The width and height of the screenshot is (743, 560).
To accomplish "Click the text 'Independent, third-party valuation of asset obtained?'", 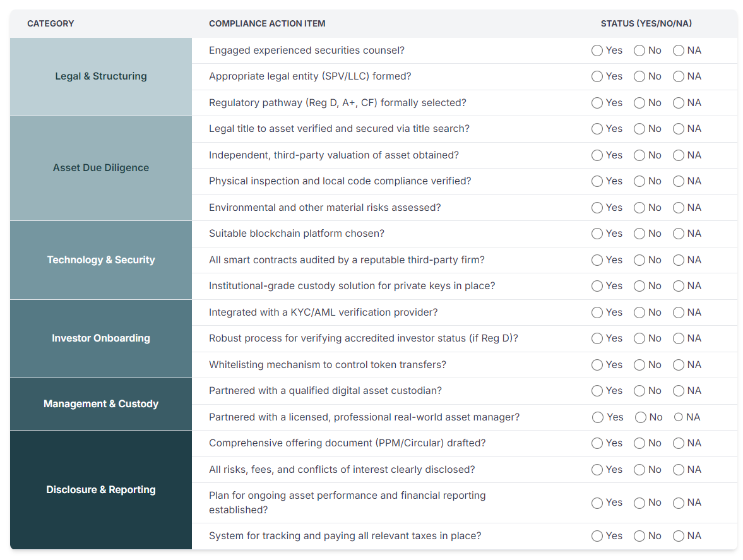I will (333, 155).
